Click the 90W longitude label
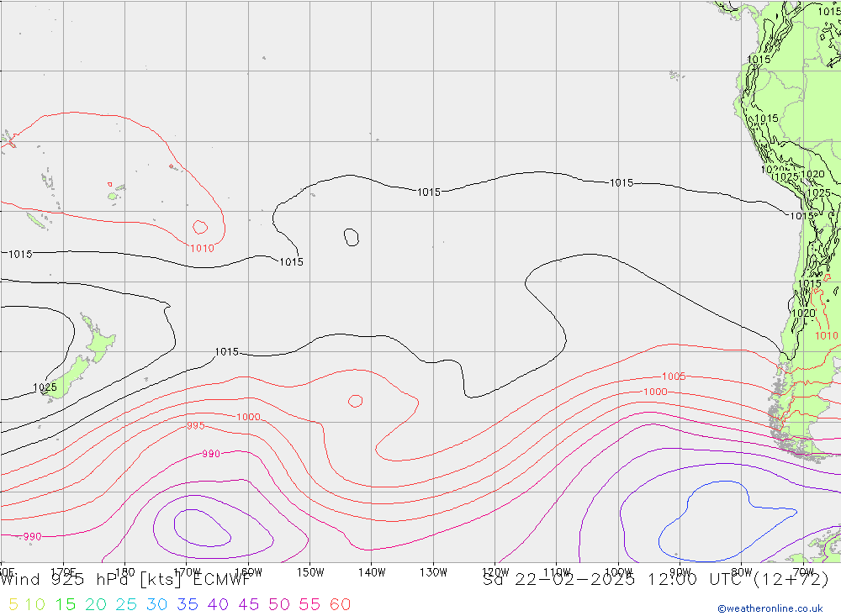This screenshot has height=616, width=841. 680,572
